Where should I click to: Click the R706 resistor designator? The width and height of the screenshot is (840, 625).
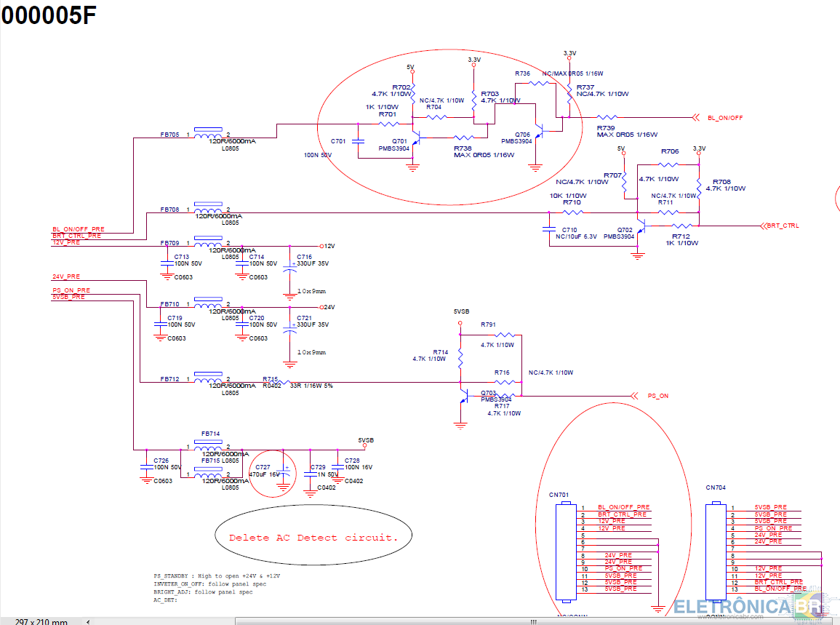670,151
